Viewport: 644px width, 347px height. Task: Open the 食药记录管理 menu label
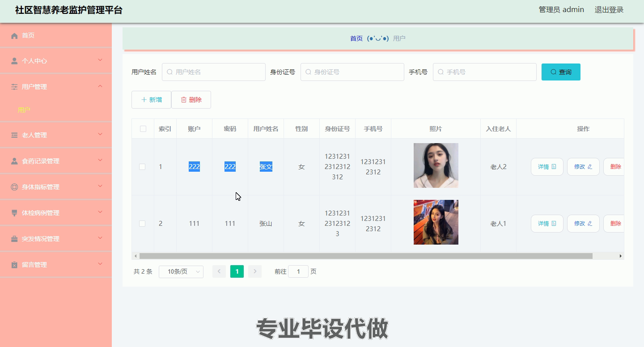pos(41,161)
